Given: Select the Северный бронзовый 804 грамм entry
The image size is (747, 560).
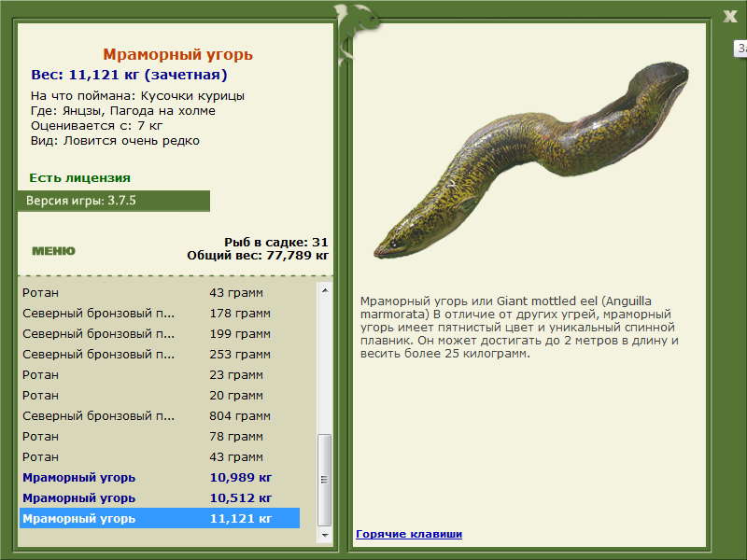Looking at the screenshot, I should click(x=160, y=415).
